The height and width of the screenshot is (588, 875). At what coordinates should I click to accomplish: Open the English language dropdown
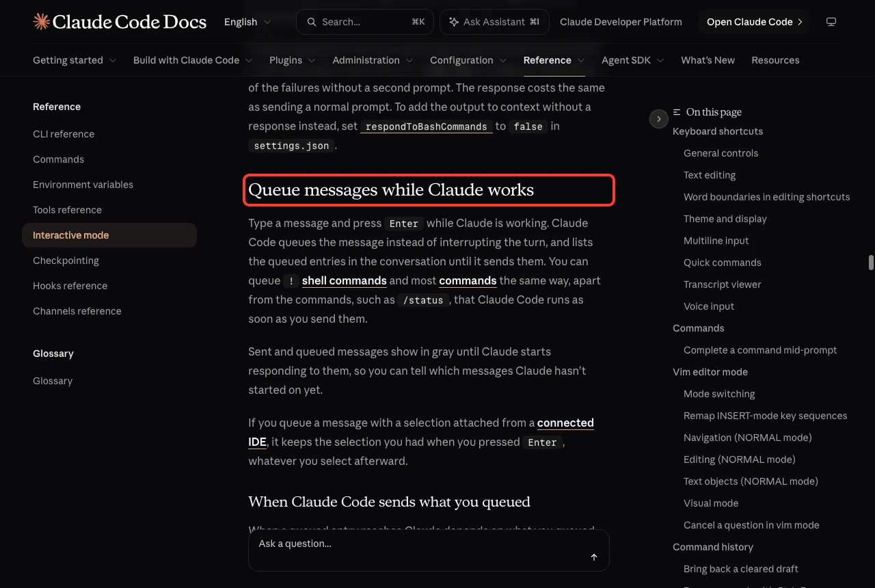click(247, 22)
